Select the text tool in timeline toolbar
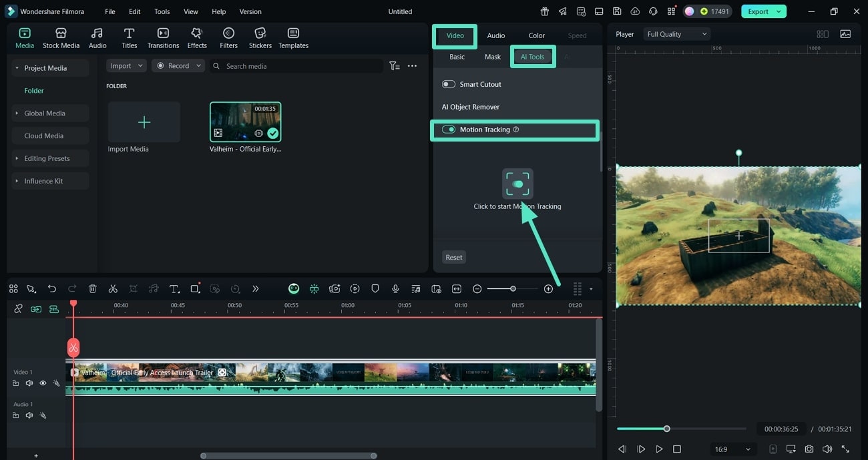Screen dimensions: 868x460 click(x=174, y=288)
